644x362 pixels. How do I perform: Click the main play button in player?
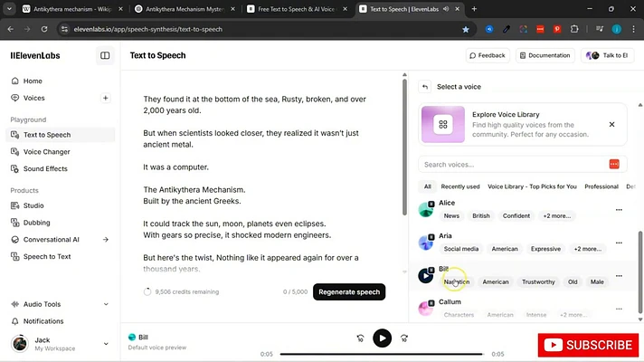coord(382,338)
